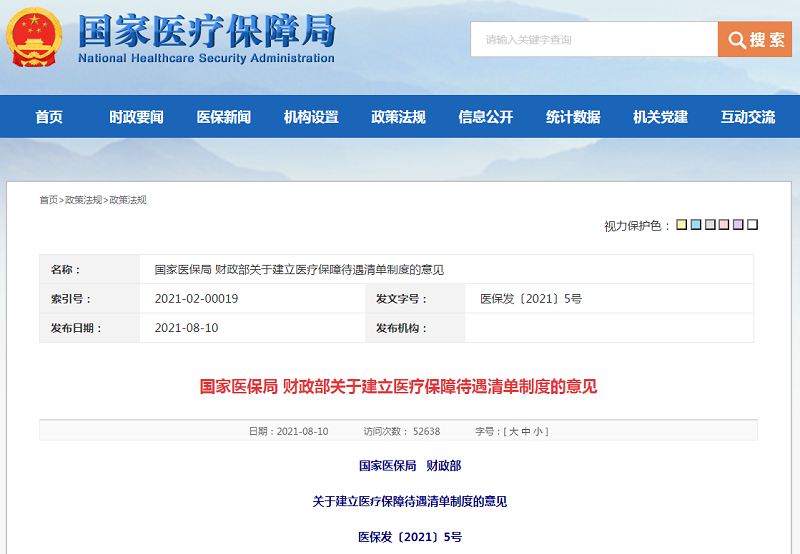Click the document name cell in info table
This screenshot has height=554, width=800.
[446, 269]
